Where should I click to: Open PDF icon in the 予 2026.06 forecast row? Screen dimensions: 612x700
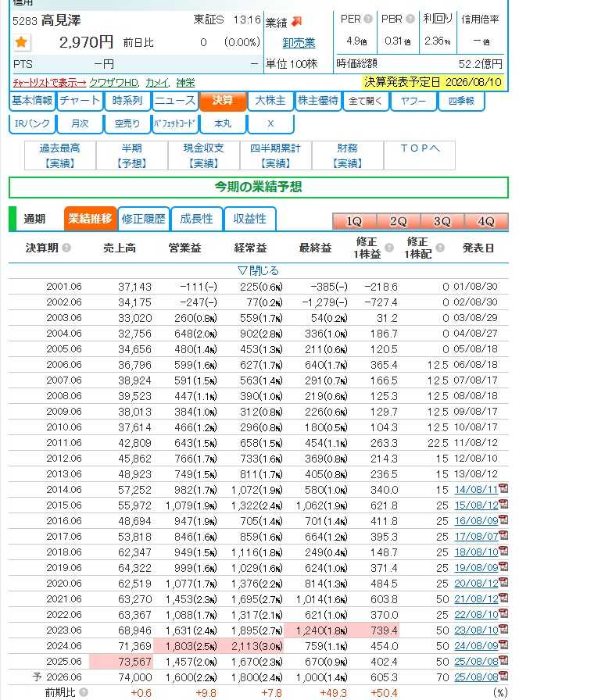tap(503, 676)
